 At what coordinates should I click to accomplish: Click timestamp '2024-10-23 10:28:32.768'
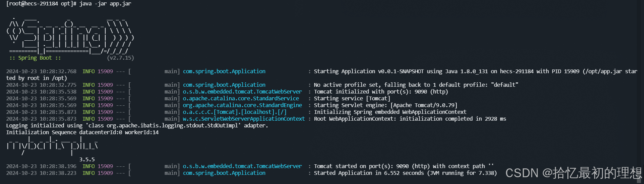[41, 71]
